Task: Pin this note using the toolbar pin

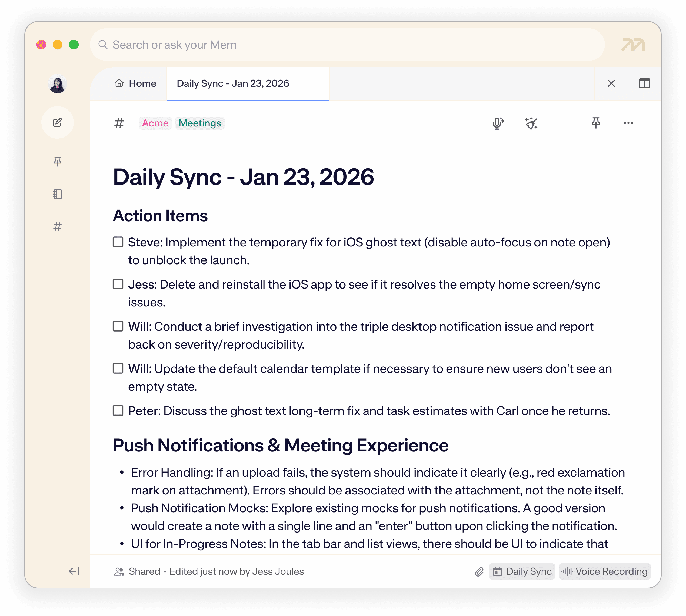Action: point(596,122)
